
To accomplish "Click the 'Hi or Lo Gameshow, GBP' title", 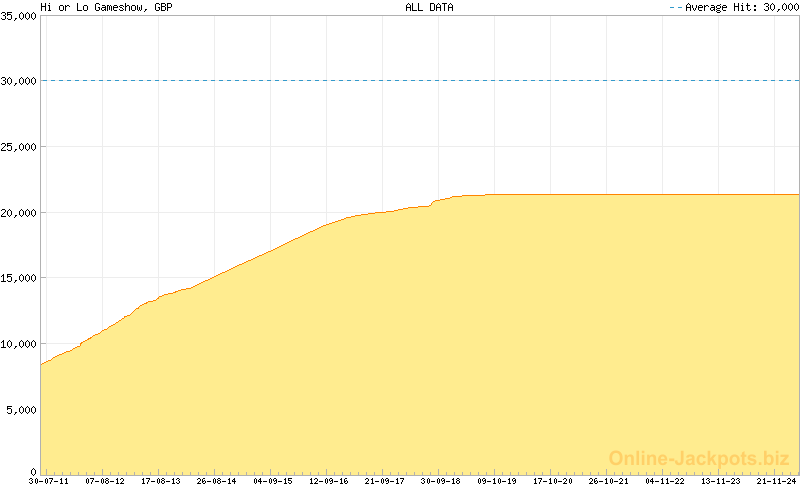I will 107,8.
